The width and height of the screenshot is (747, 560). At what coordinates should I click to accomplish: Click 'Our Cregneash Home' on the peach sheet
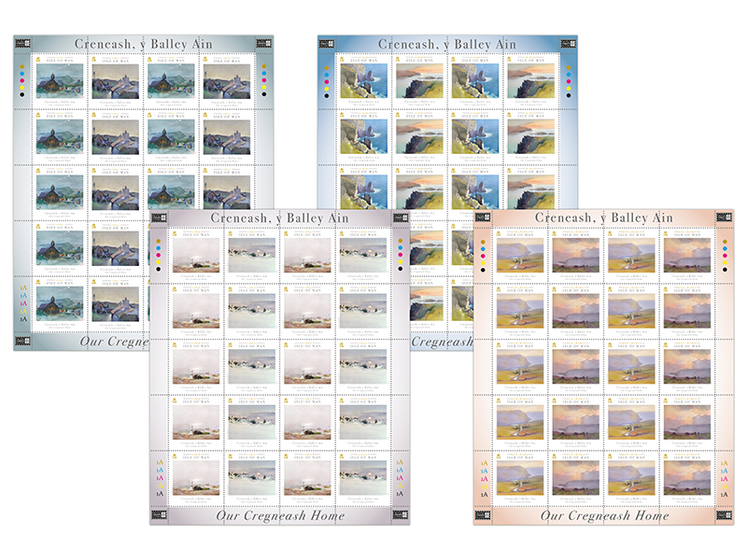(x=604, y=516)
